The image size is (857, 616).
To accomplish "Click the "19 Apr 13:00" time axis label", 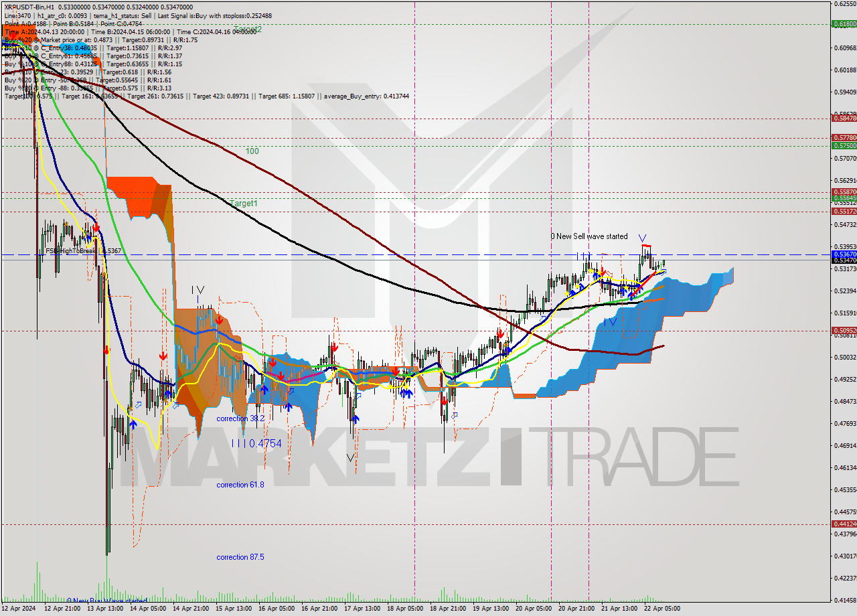I will 491,609.
